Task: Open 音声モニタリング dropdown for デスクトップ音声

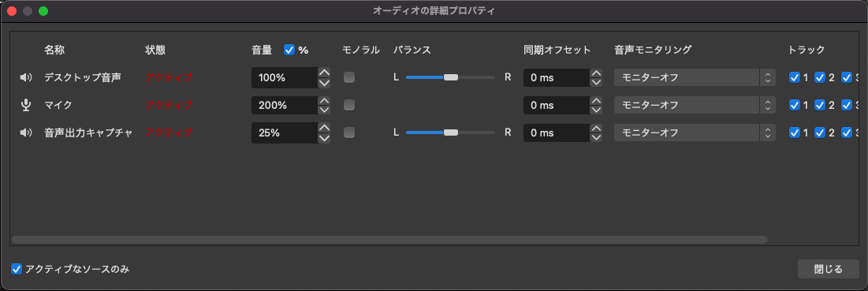Action: [695, 77]
